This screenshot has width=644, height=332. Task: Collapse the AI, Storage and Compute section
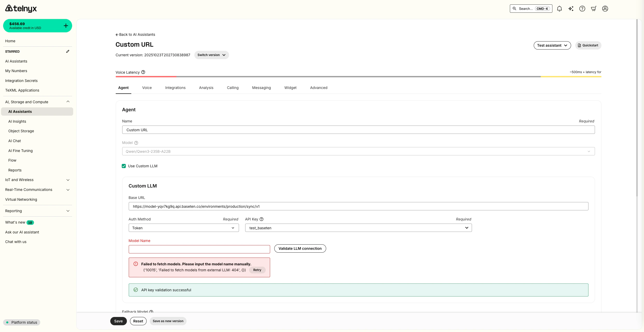click(68, 101)
